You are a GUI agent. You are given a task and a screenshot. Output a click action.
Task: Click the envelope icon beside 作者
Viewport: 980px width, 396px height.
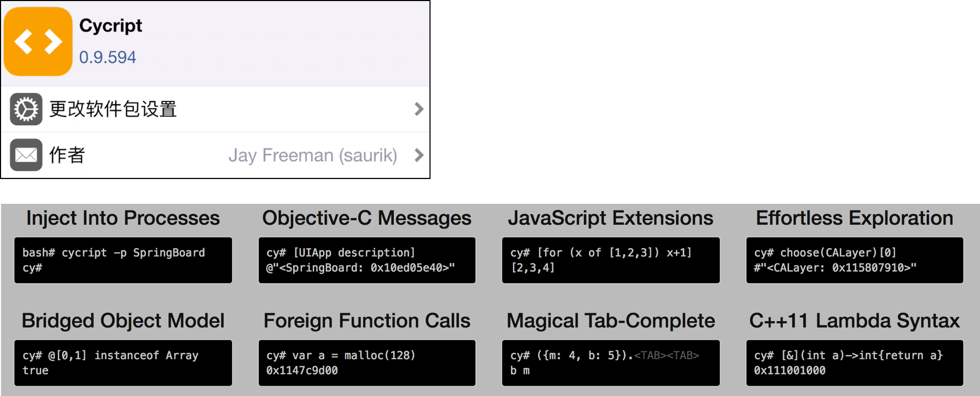(26, 155)
